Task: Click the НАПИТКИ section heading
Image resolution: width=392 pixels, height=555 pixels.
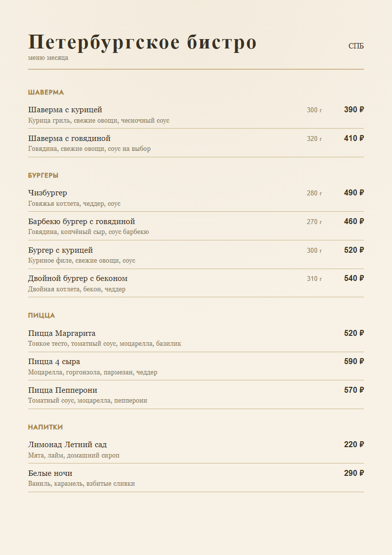Action: click(45, 427)
